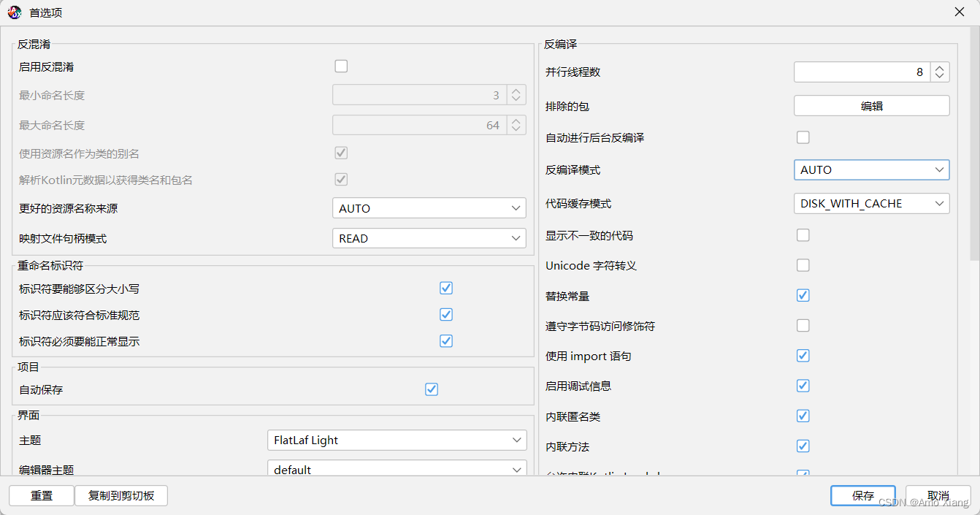Screen dimensions: 980x515
Task: Enable 遵守字节码访问修饰符 checkbox
Action: 803,326
